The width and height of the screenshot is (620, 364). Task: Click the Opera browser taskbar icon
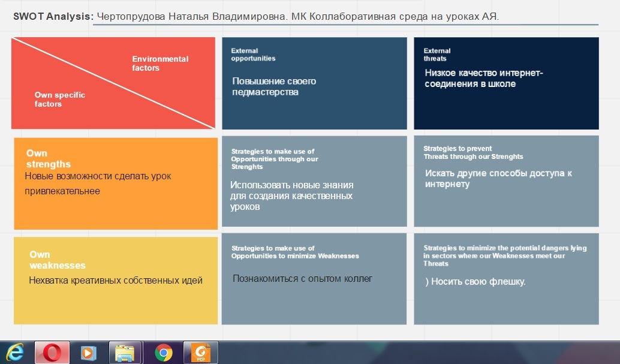point(52,353)
